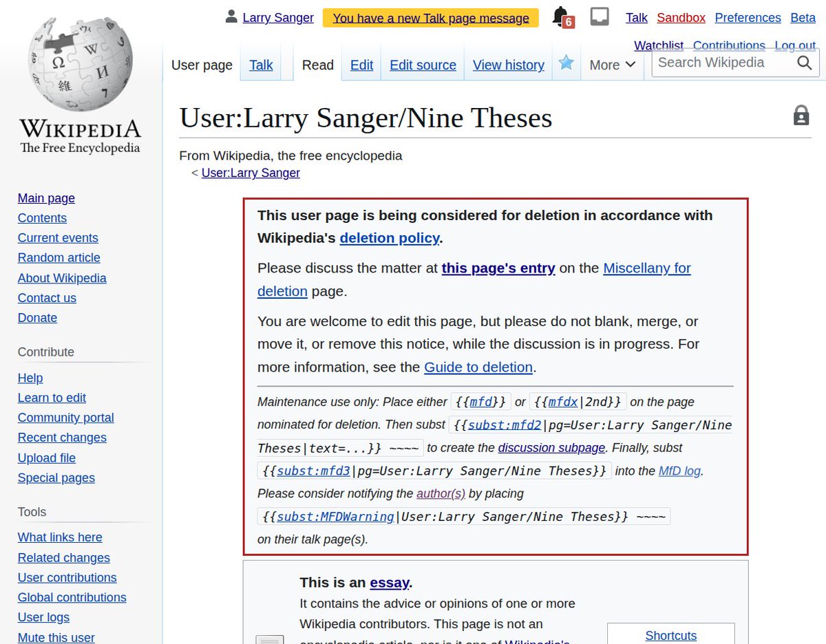The height and width of the screenshot is (644, 826).
Task: Open Upload file link
Action: point(46,458)
